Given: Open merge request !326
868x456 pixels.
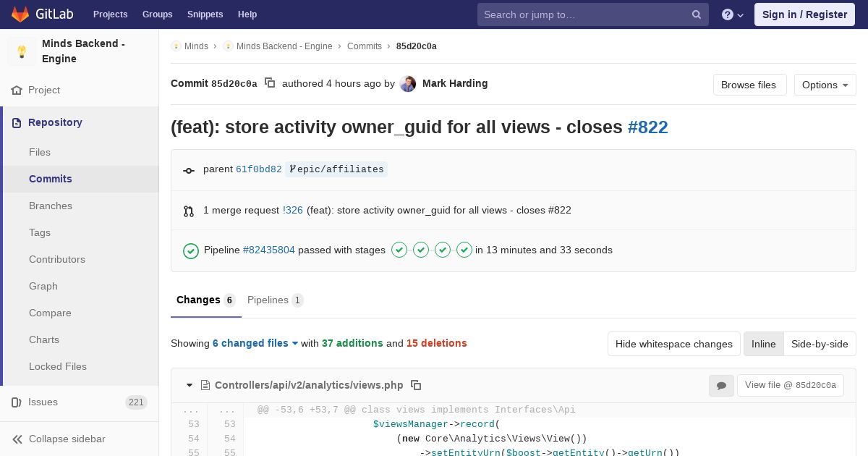Looking at the screenshot, I should coord(292,210).
